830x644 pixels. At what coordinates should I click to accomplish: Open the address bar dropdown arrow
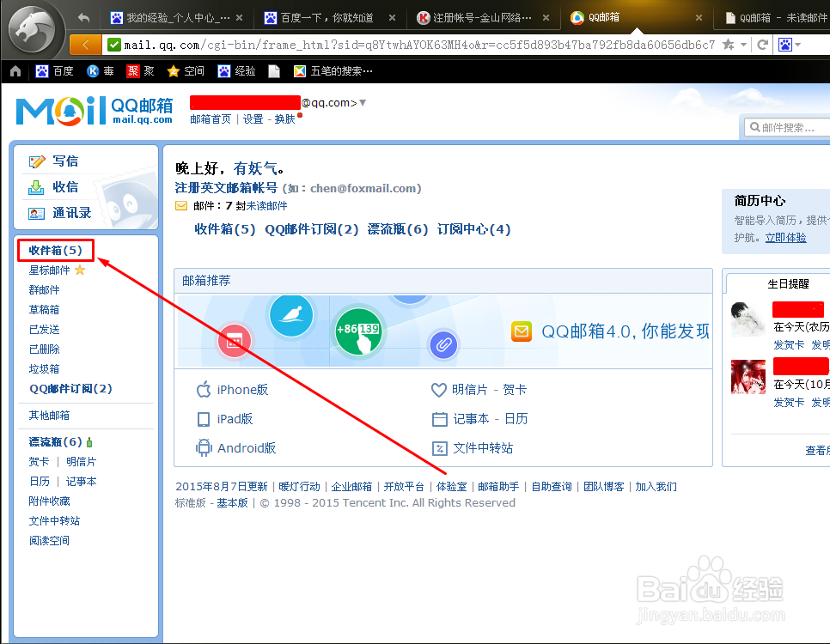tap(744, 45)
